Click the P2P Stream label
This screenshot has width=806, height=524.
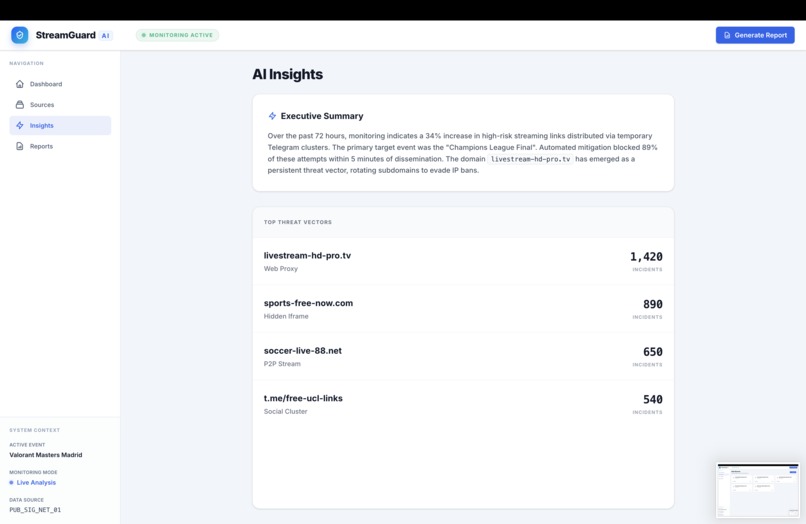pyautogui.click(x=282, y=364)
